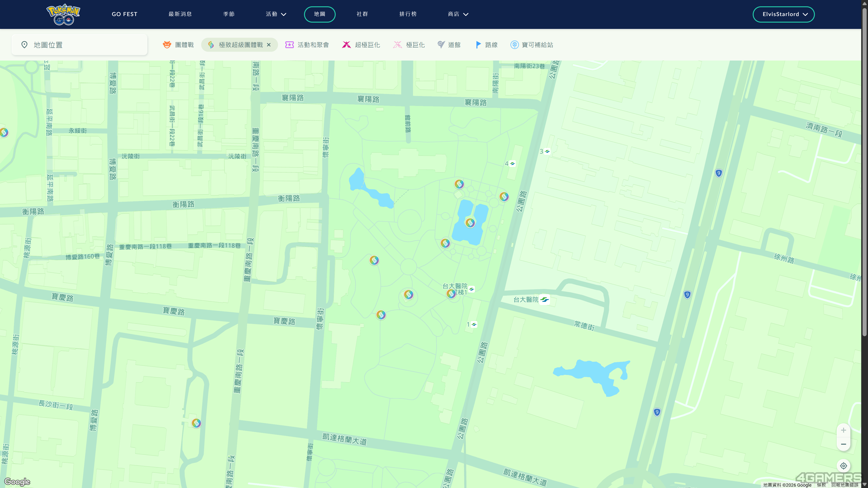Click the Google logo on the map

click(x=17, y=482)
